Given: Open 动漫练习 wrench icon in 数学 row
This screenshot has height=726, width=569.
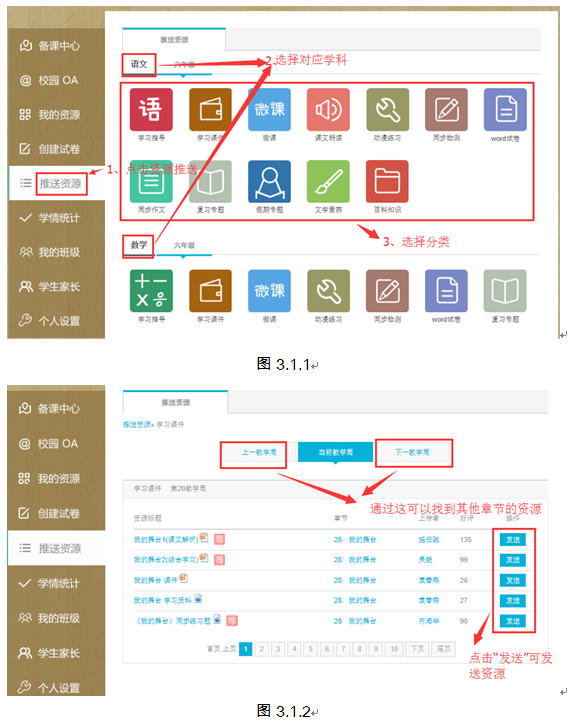Looking at the screenshot, I should tap(328, 291).
